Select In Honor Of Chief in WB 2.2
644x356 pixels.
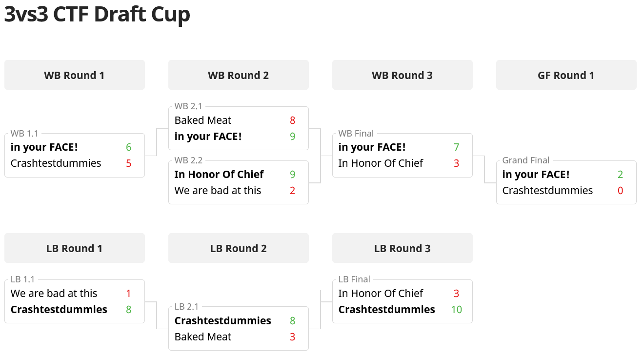click(219, 174)
